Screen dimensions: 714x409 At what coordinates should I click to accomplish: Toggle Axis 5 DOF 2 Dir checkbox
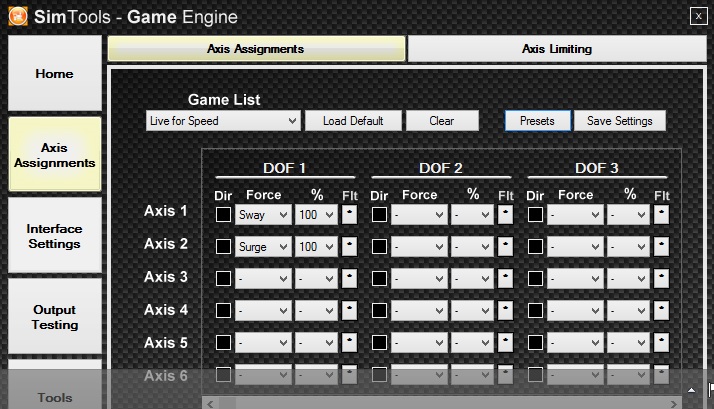pos(379,343)
